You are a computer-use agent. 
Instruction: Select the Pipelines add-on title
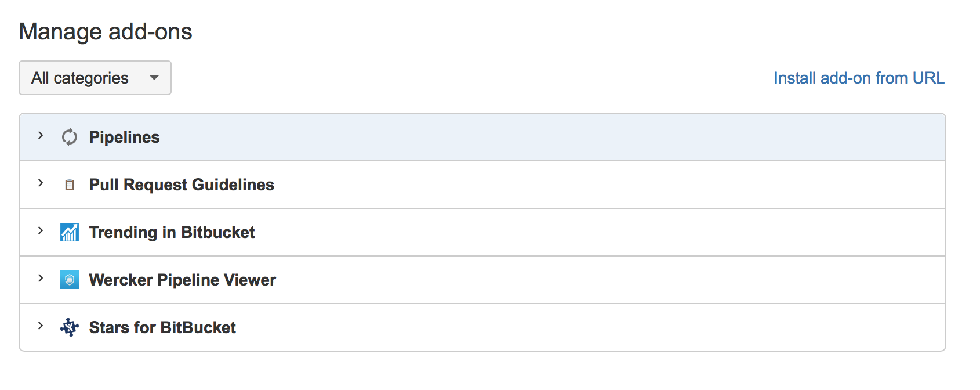124,138
